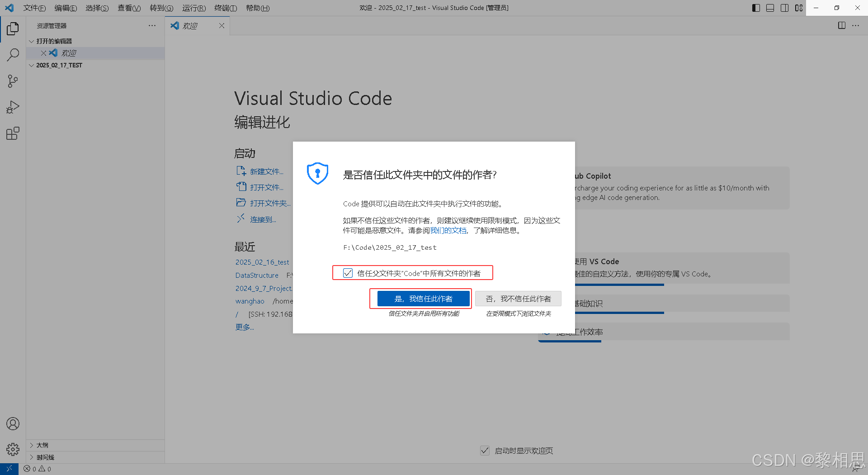
Task: Close the 欢迎 editor tab
Action: [222, 26]
